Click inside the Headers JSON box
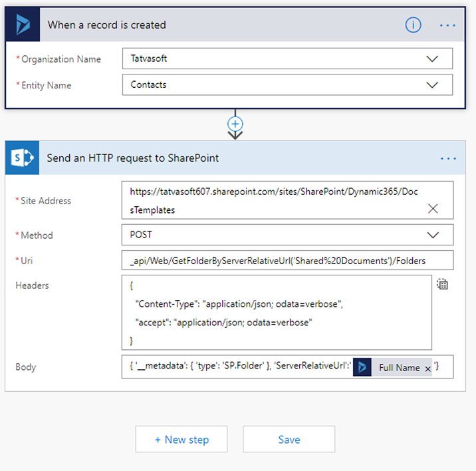The height and width of the screenshot is (471, 476). tap(277, 313)
